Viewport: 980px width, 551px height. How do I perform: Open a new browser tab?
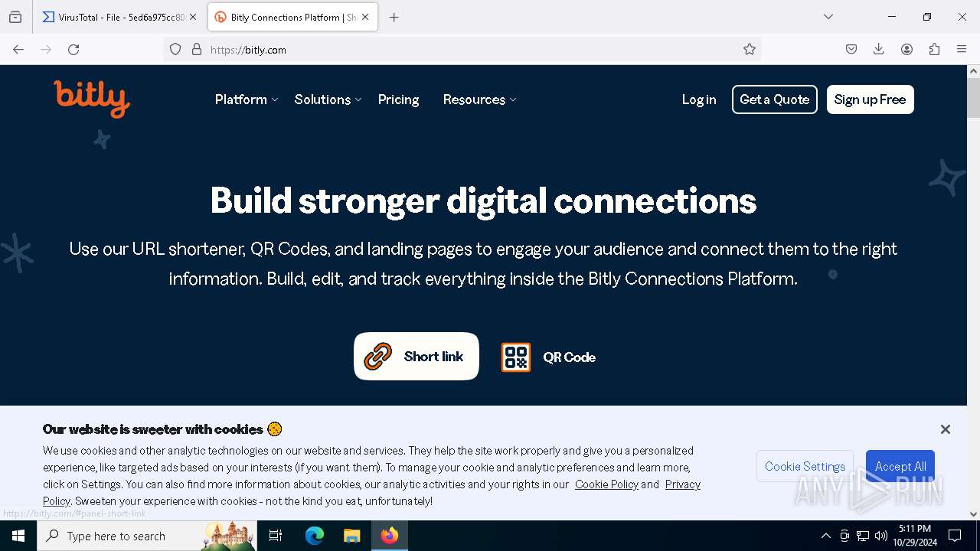(394, 17)
